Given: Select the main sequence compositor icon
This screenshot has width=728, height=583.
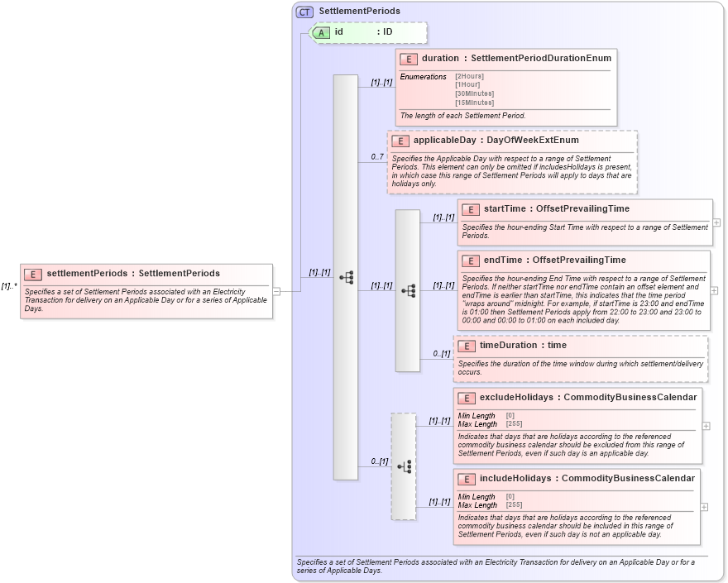Looking at the screenshot, I should click(347, 276).
